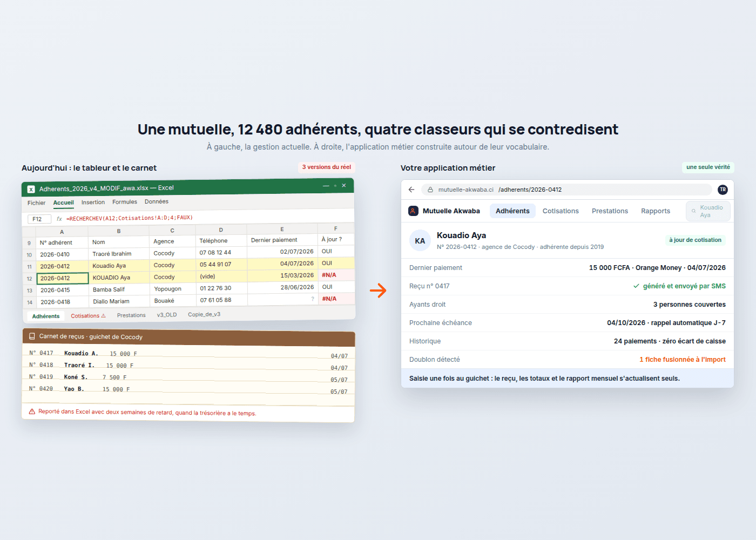Select the Bouaké agency cell
756x540 pixels.
coord(173,301)
